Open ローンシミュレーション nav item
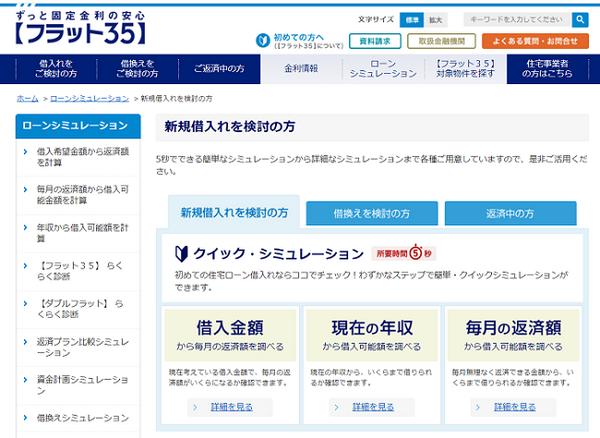The image size is (600, 438). pos(383,69)
